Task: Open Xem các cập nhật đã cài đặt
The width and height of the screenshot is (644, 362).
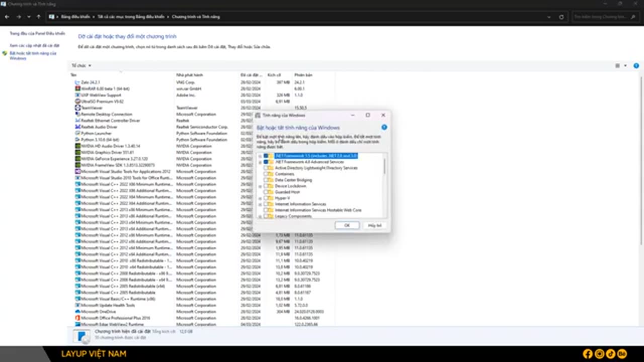Action: (x=35, y=46)
